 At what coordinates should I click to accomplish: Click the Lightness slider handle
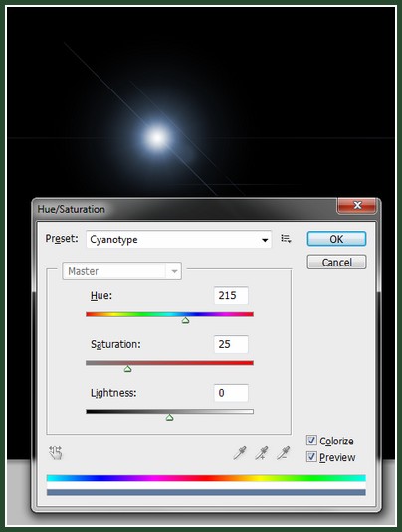point(170,418)
